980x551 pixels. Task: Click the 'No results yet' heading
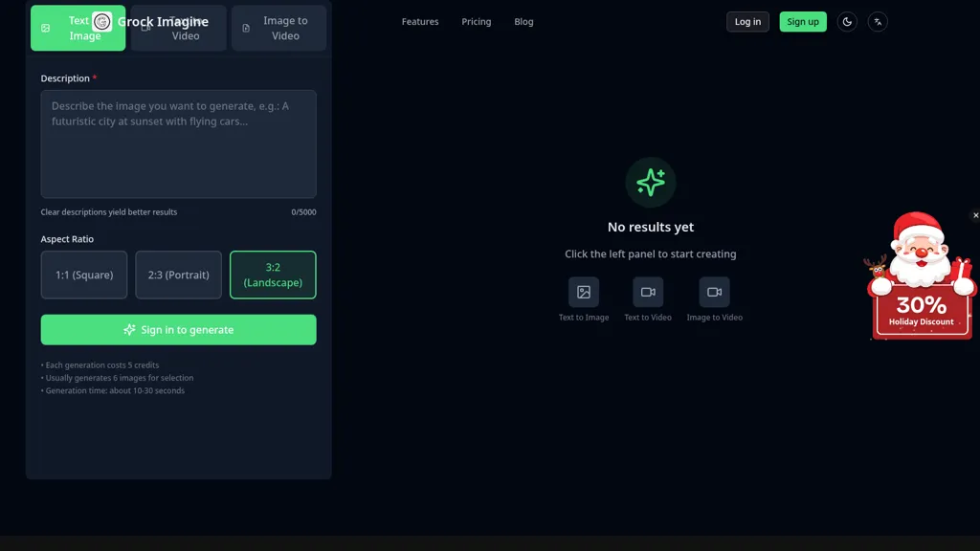(651, 228)
